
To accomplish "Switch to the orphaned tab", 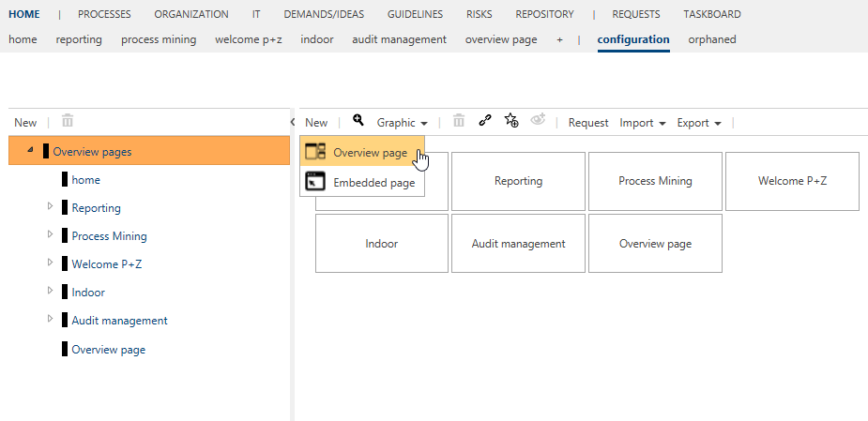I will [x=712, y=39].
